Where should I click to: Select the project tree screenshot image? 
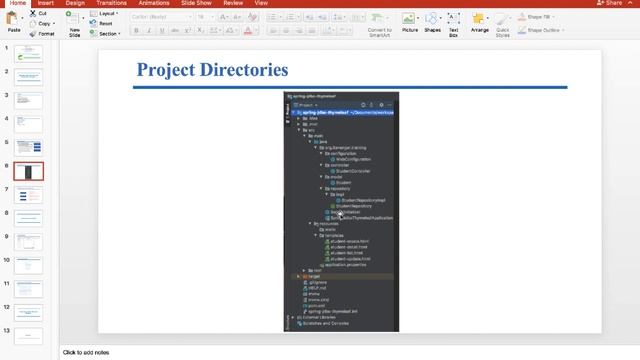click(x=341, y=211)
